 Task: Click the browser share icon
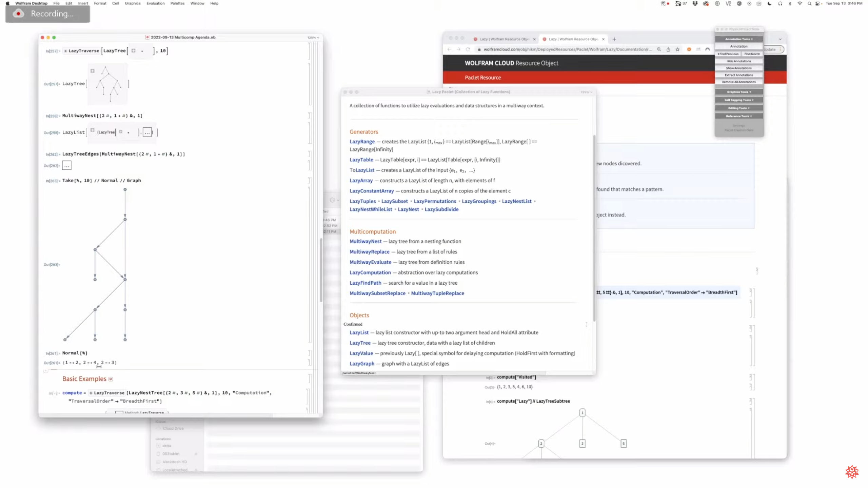point(668,49)
